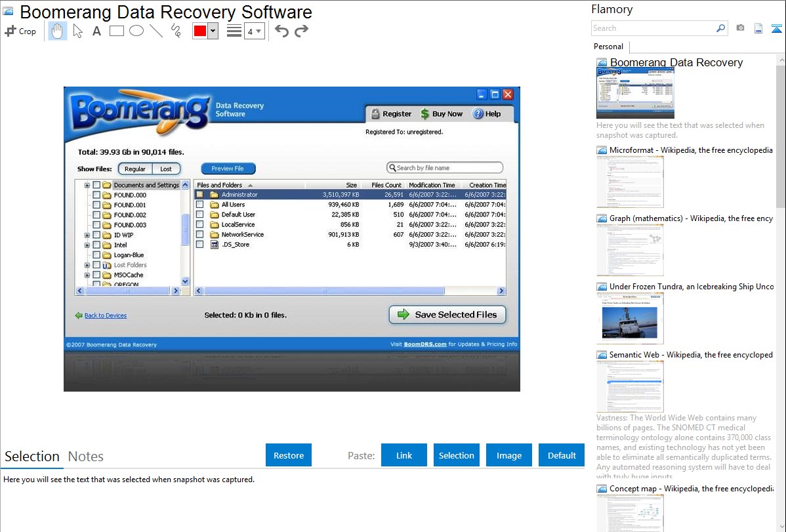Check the FOUND.003 folder checkbox
786x532 pixels.
[x=96, y=225]
